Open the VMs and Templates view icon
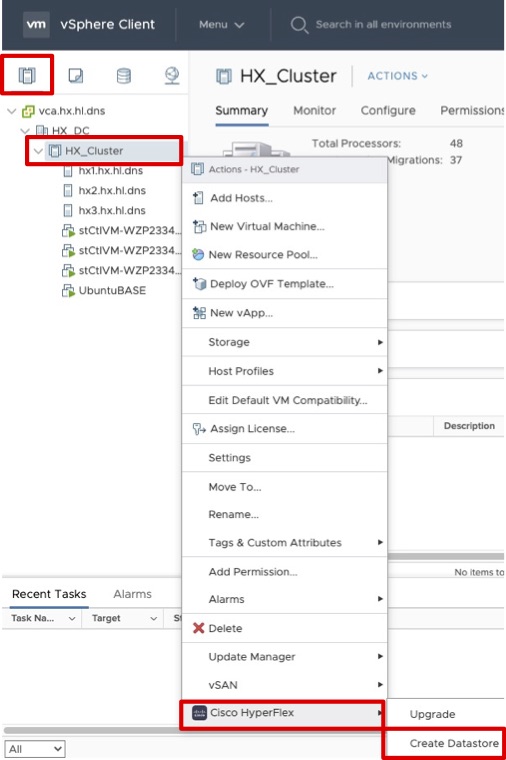 point(76,76)
